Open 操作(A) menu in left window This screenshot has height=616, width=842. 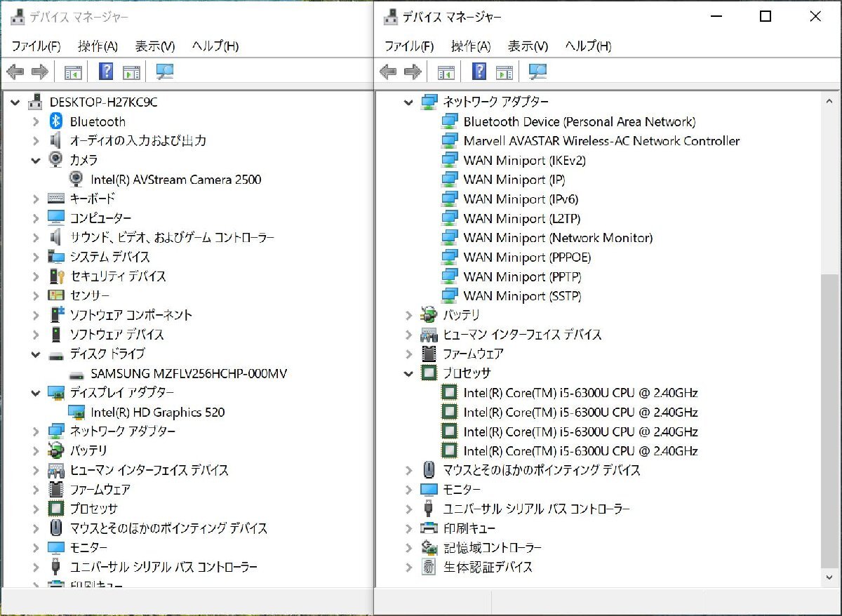pyautogui.click(x=98, y=46)
